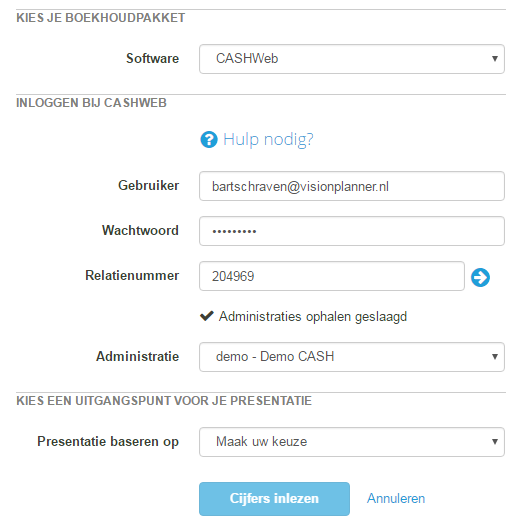Click the arrow of the Software dropdown
Image resolution: width=523 pixels, height=528 pixels.
tap(494, 59)
